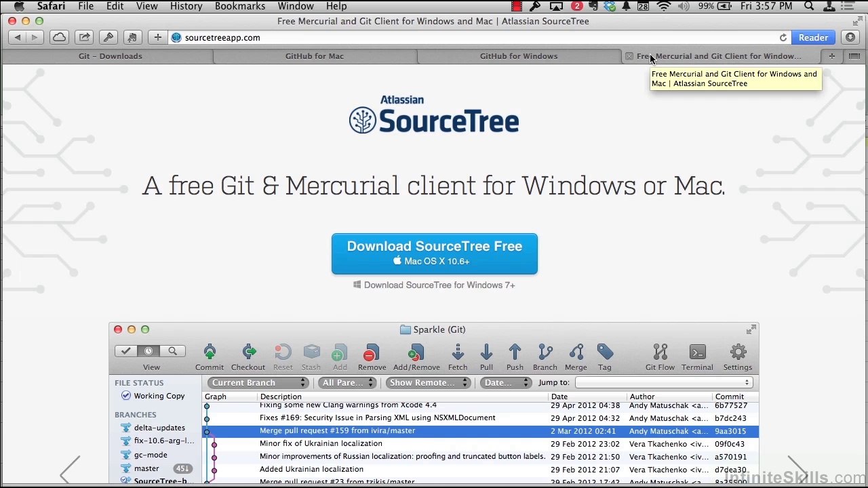Viewport: 868px width, 488px height.
Task: Open the History menu
Action: (186, 6)
